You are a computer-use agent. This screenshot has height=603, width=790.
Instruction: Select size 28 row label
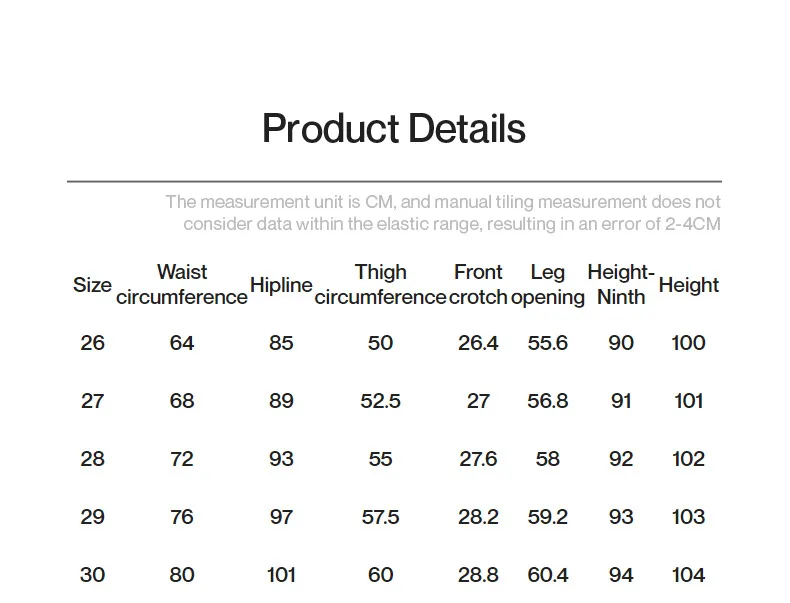click(x=93, y=459)
